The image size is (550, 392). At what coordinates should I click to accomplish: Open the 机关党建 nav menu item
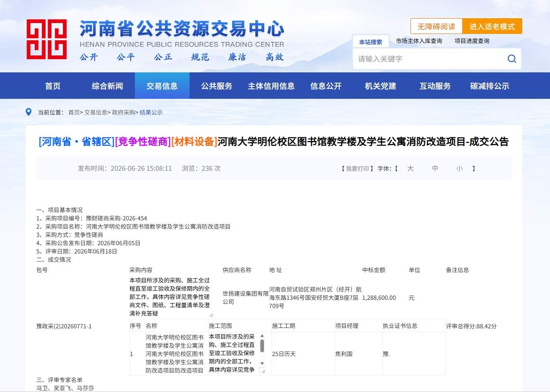381,86
